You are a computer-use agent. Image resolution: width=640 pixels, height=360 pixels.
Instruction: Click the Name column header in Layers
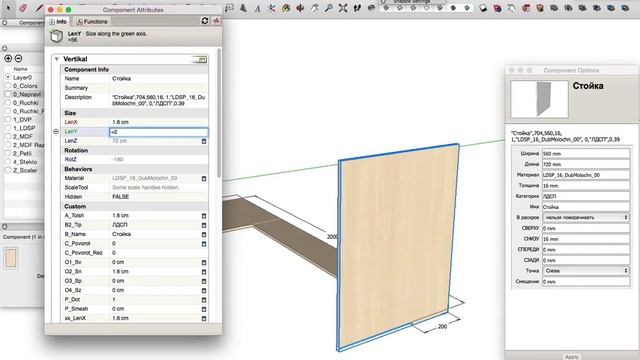click(20, 69)
